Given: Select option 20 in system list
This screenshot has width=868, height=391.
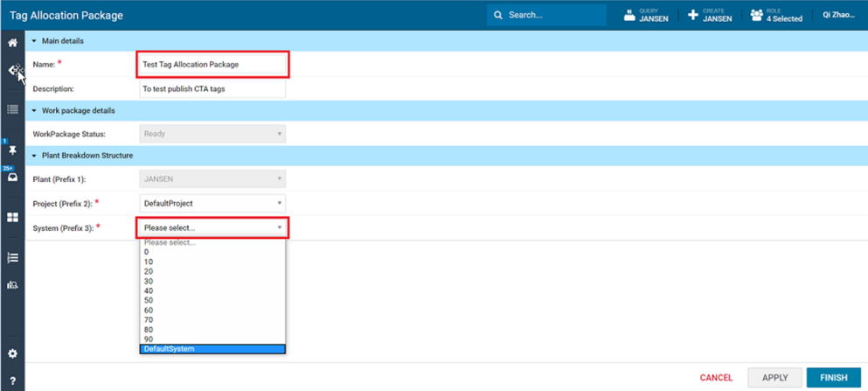Looking at the screenshot, I should [212, 271].
